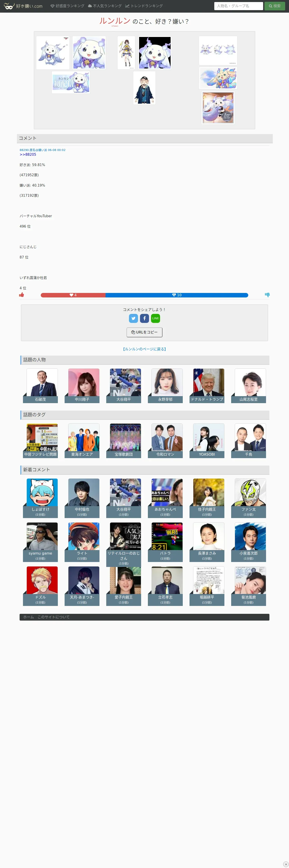
Task: Share comment via Facebook icon
Action: pos(144,318)
